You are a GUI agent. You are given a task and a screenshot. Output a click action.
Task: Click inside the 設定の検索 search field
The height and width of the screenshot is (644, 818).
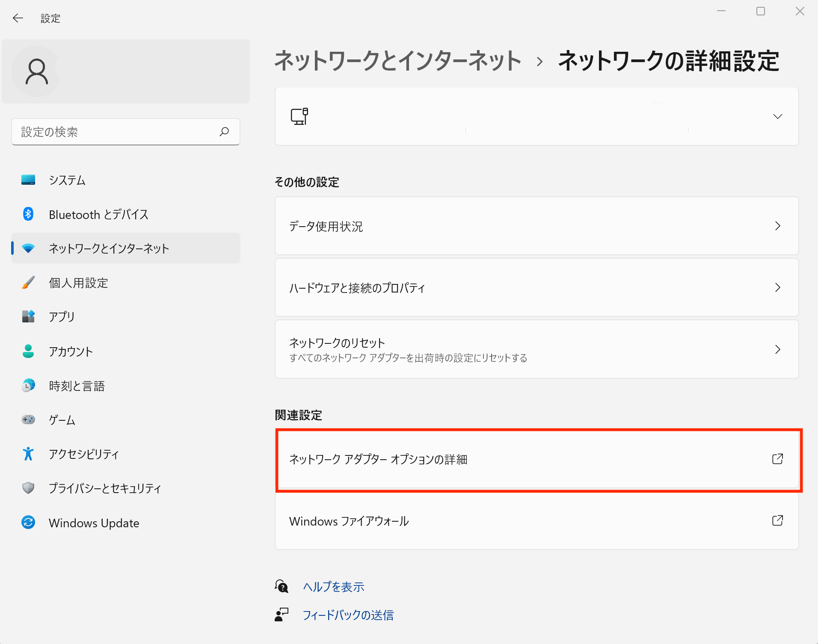(x=107, y=132)
